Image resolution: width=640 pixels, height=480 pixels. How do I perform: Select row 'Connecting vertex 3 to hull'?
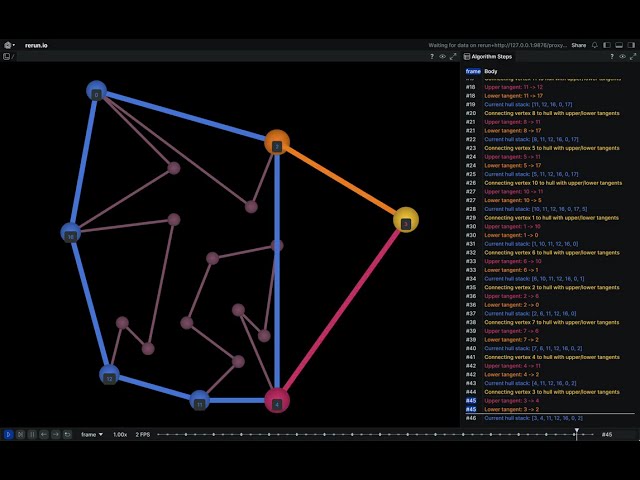[550, 392]
